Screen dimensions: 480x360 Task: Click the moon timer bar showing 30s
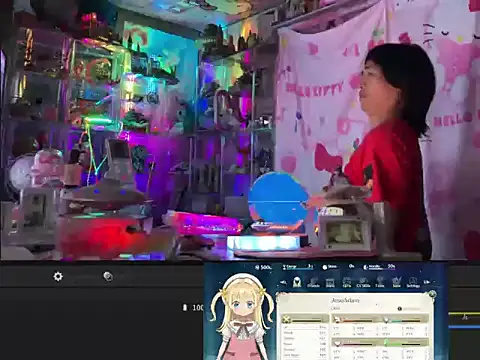379,267
